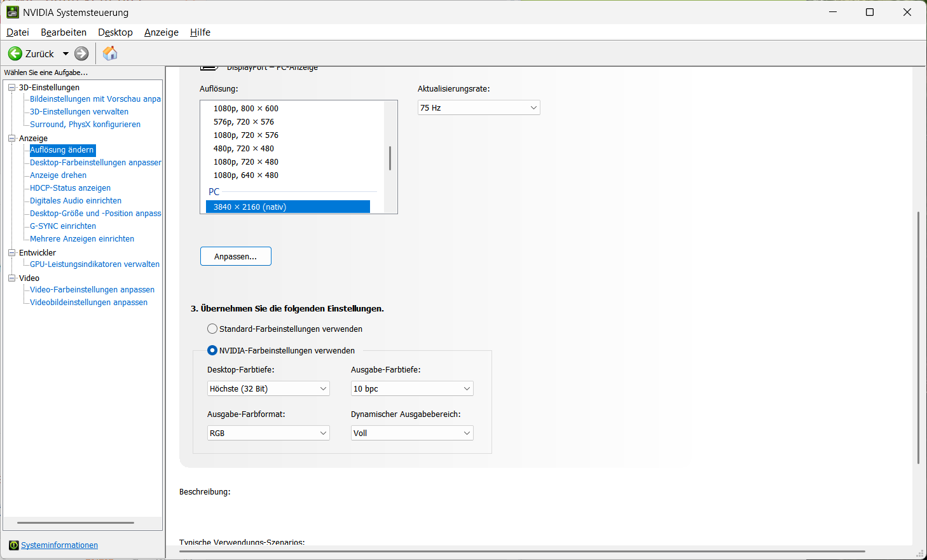Click the Systeminformationen icon

tap(14, 545)
